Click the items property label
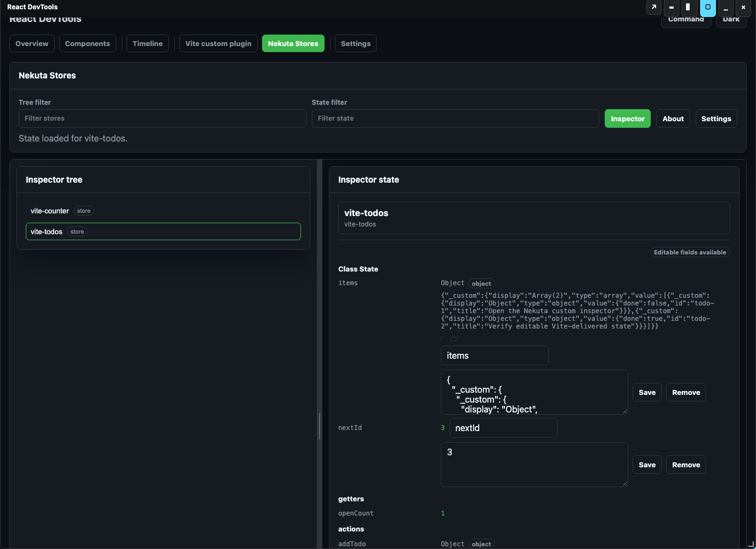Image resolution: width=756 pixels, height=549 pixels. 348,283
